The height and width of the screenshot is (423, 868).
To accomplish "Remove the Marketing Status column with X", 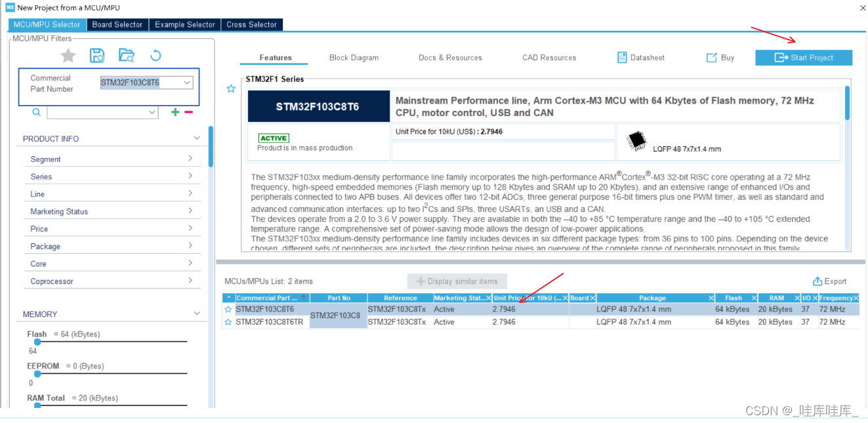I will 487,298.
